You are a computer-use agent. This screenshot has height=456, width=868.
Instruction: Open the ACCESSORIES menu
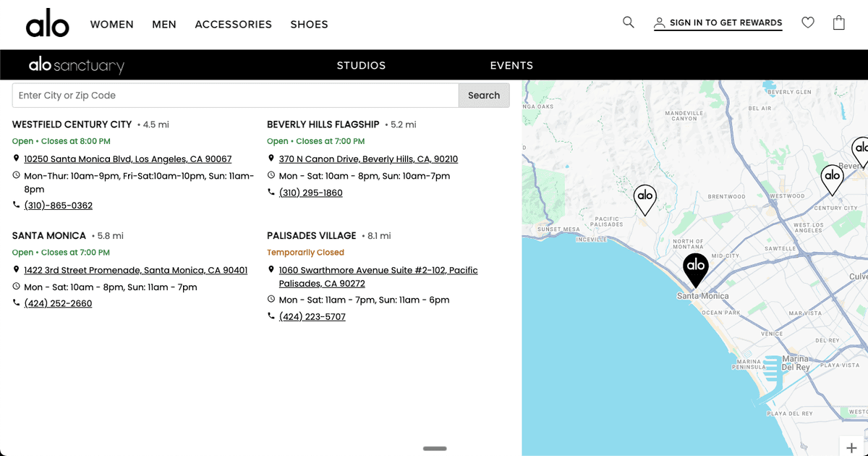[x=234, y=25]
